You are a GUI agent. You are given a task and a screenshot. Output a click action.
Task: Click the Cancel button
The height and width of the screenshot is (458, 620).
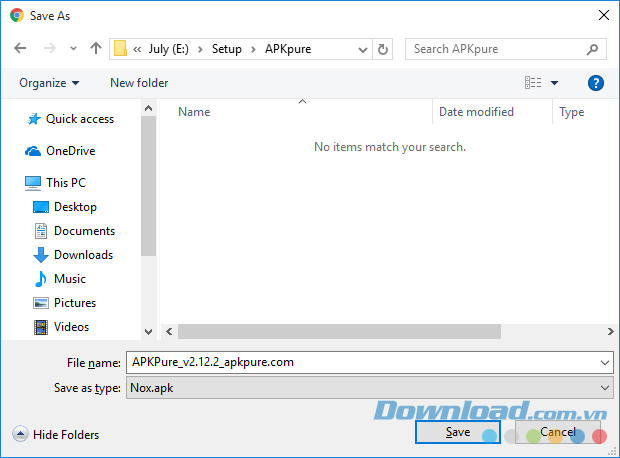[558, 432]
